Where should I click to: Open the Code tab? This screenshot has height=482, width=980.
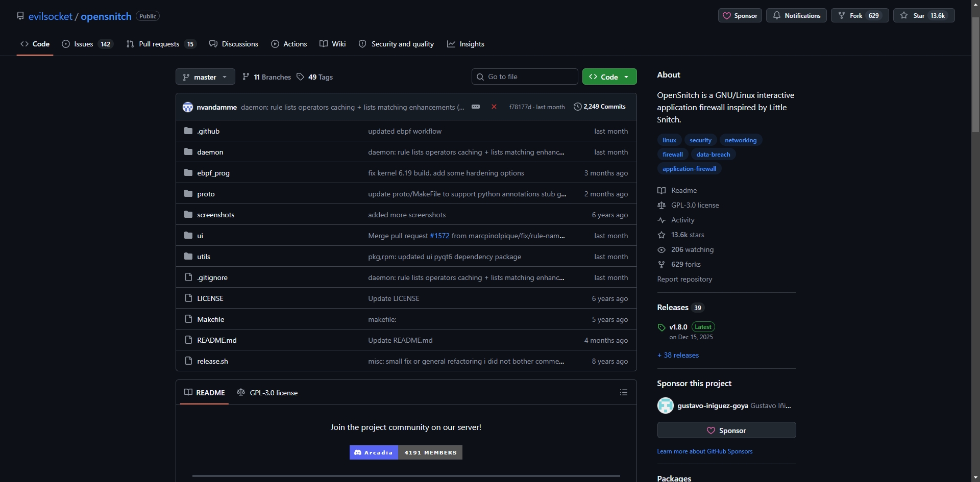pos(35,44)
